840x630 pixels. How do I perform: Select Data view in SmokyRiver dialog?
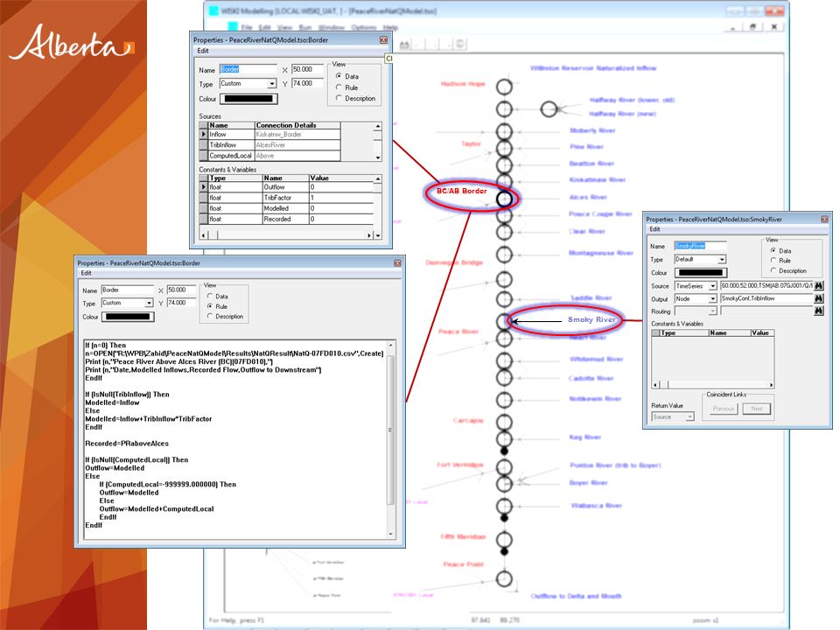pos(773,250)
